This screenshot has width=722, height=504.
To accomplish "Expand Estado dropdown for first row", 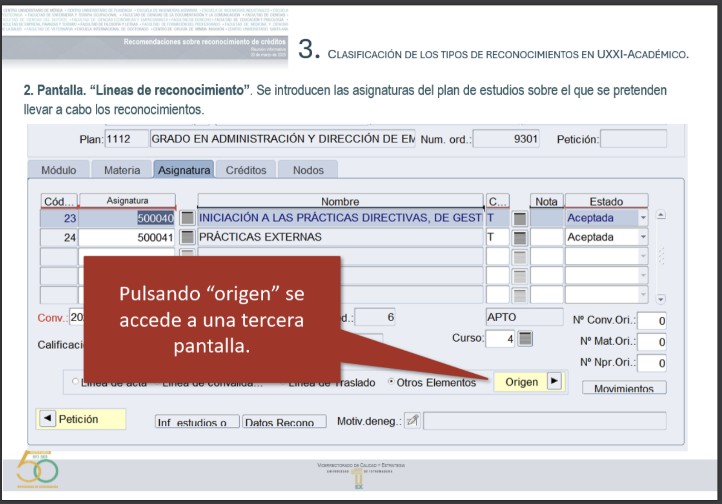I will point(643,217).
